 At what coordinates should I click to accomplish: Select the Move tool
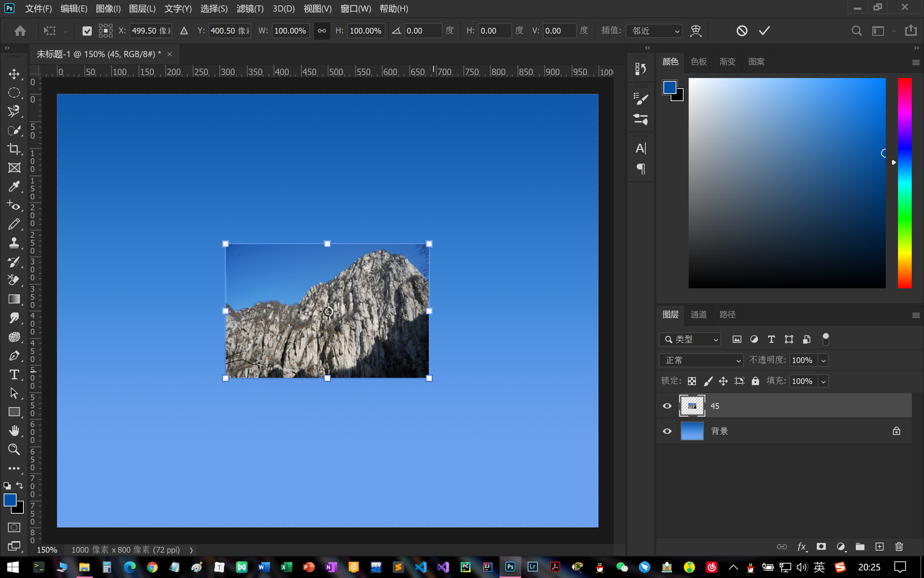point(14,74)
